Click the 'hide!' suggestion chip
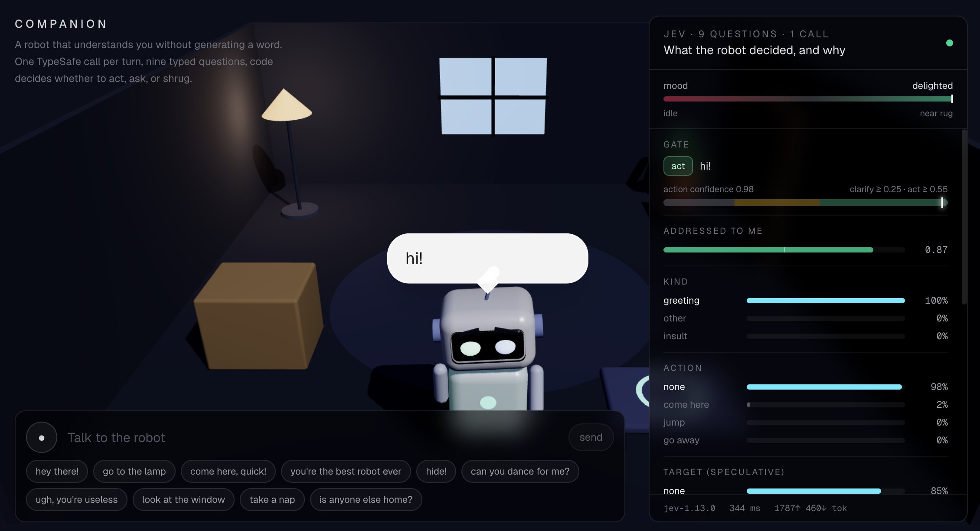This screenshot has height=531, width=980. [x=436, y=471]
